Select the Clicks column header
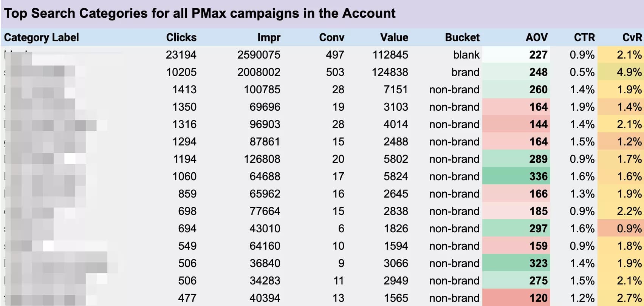 click(181, 37)
